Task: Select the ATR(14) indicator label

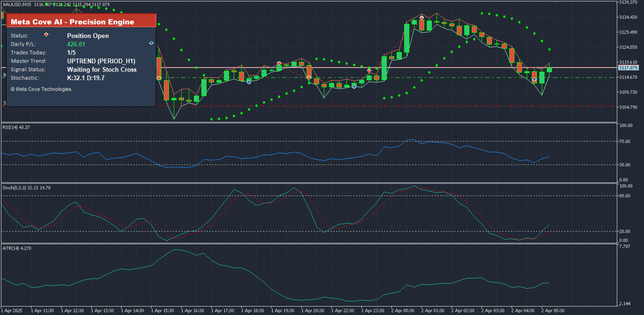Action: coord(17,247)
